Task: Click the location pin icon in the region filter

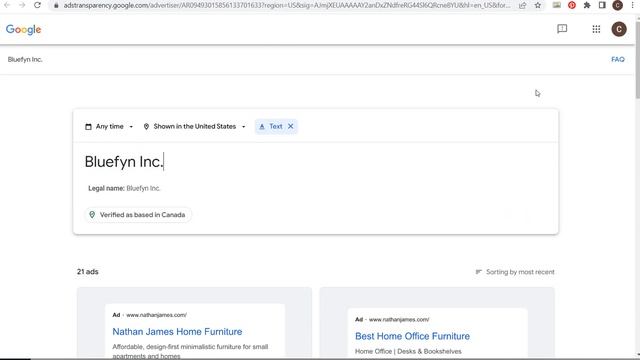Action: 146,127
